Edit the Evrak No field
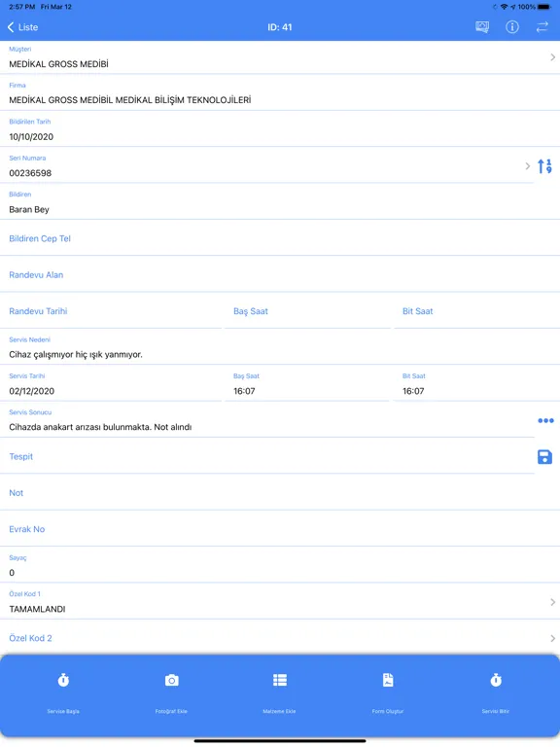The width and height of the screenshot is (560, 747). [x=280, y=529]
